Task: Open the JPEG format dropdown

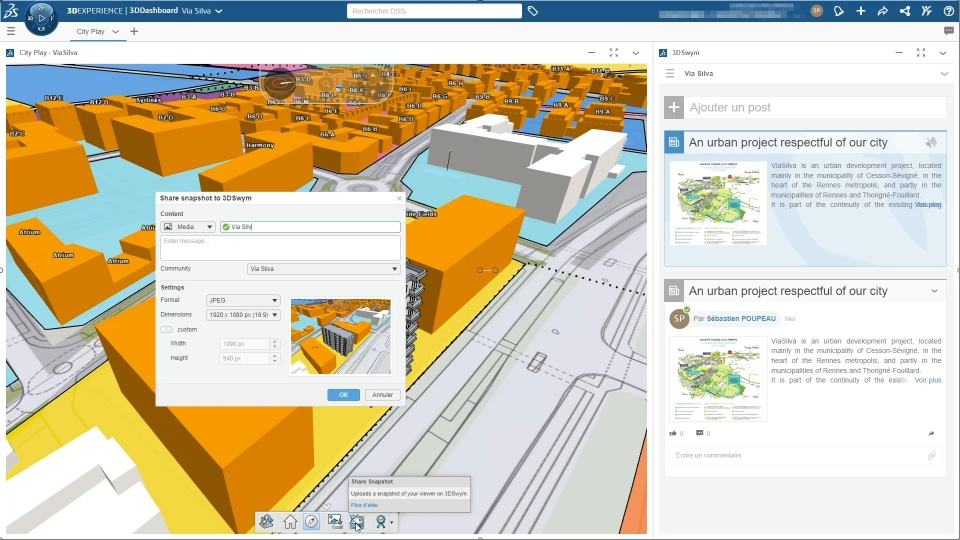Action: point(242,300)
